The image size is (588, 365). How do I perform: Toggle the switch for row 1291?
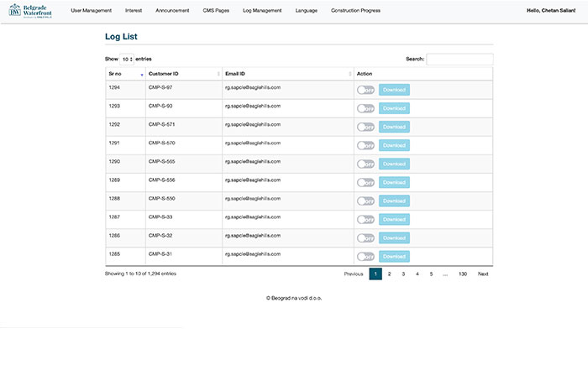[x=365, y=145]
